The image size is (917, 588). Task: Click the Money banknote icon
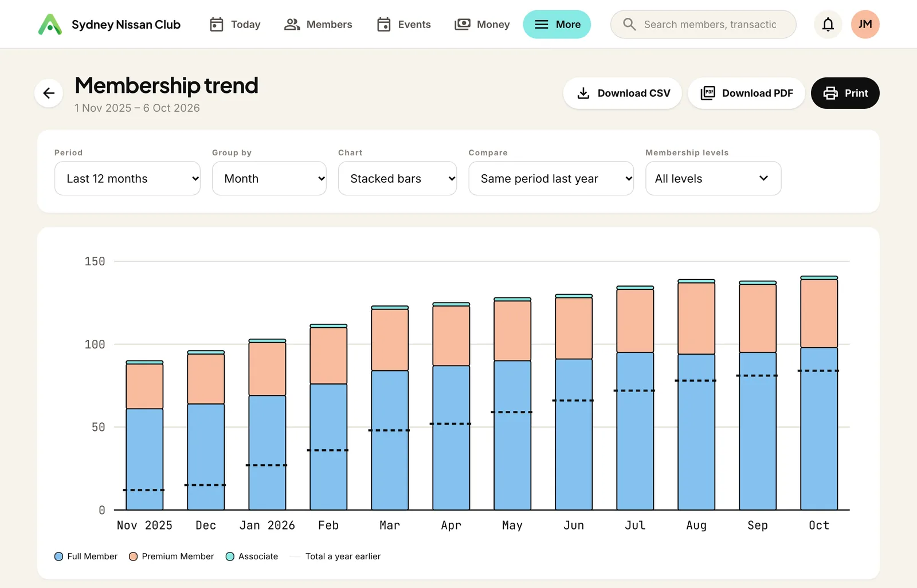(x=463, y=25)
